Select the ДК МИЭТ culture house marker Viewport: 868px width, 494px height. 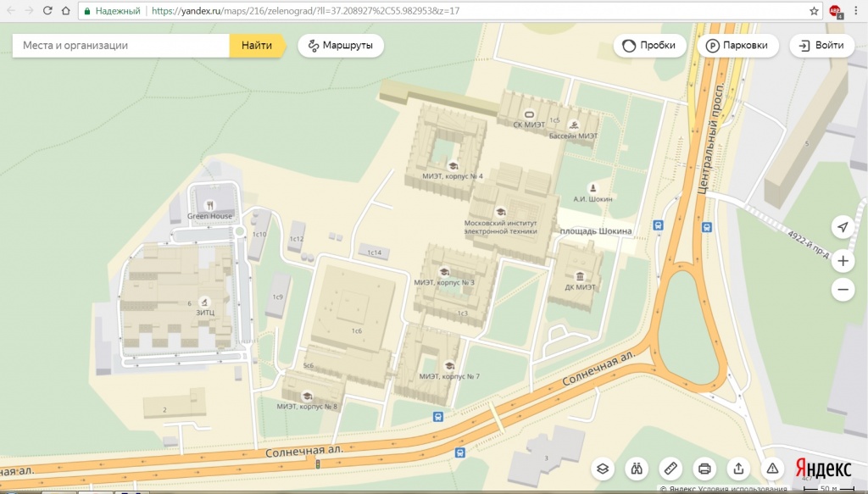(580, 276)
